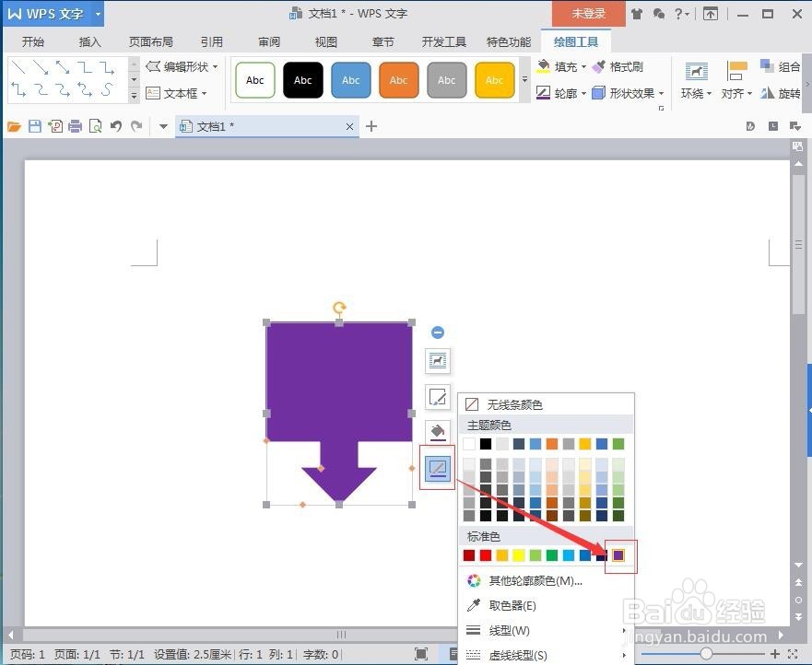Open 其他轮廓颜色(M)... menu entry

point(547,580)
